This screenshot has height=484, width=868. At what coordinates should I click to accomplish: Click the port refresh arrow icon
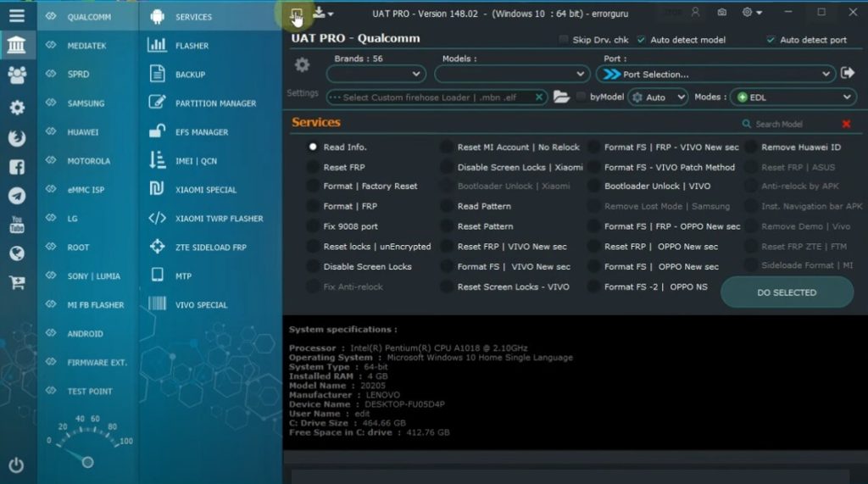point(847,73)
